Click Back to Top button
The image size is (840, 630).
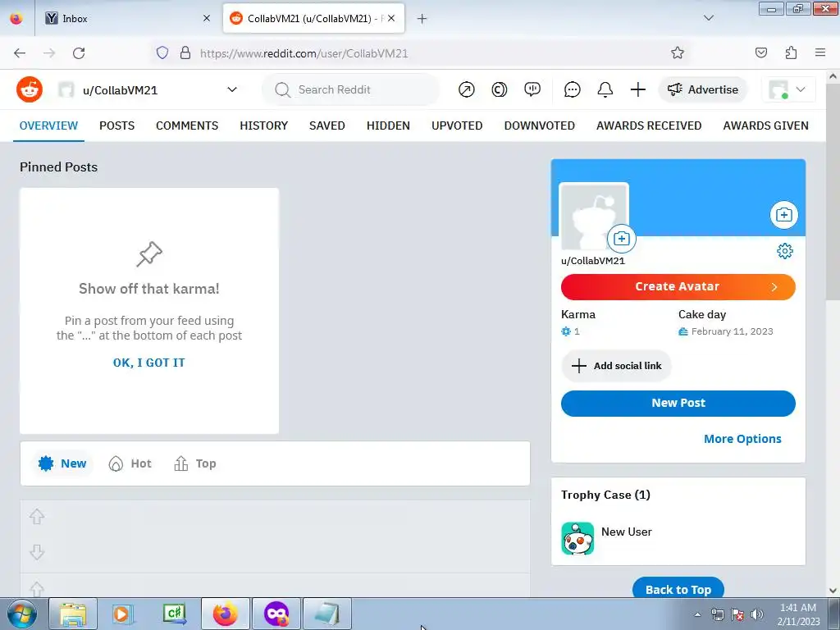(678, 588)
